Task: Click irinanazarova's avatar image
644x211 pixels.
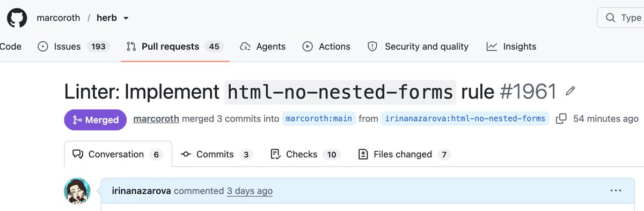Action: pos(77,191)
